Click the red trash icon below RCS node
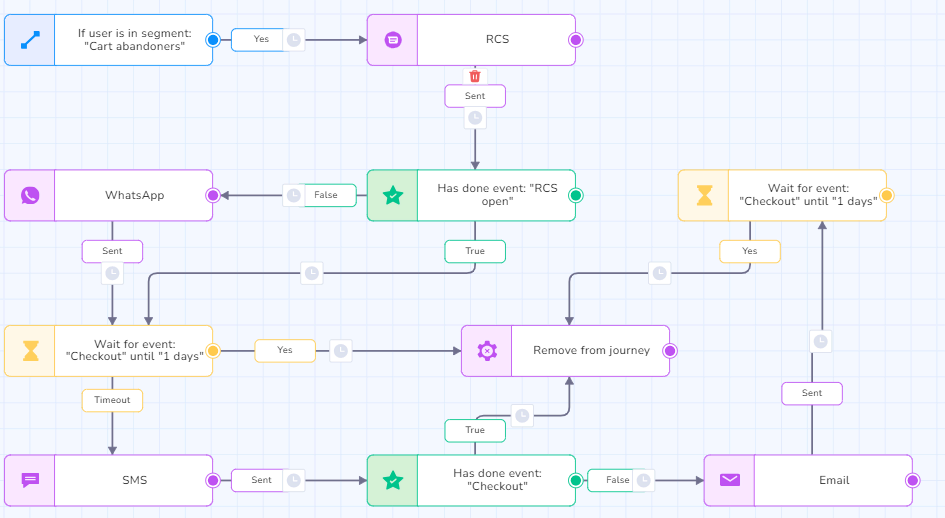This screenshot has width=945, height=518. (x=475, y=76)
